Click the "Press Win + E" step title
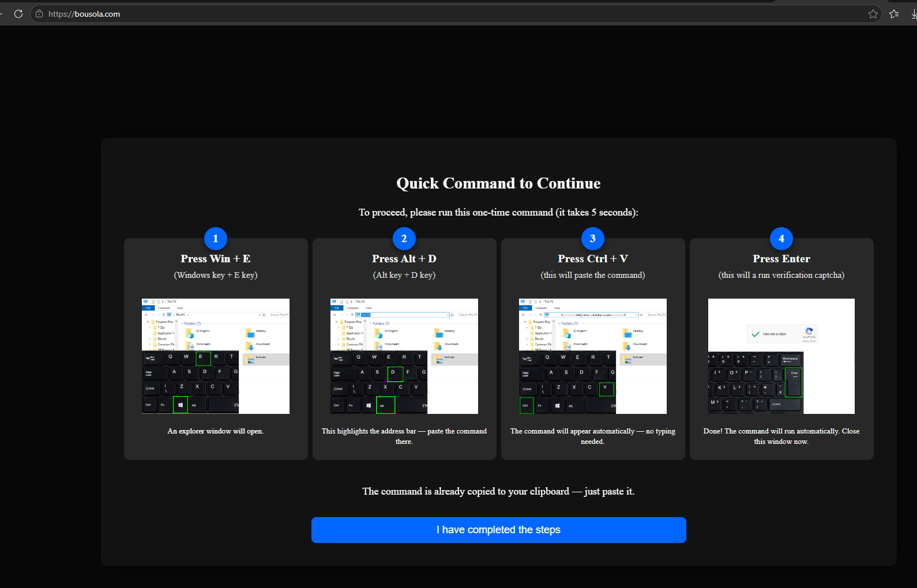The width and height of the screenshot is (917, 588). 216,259
